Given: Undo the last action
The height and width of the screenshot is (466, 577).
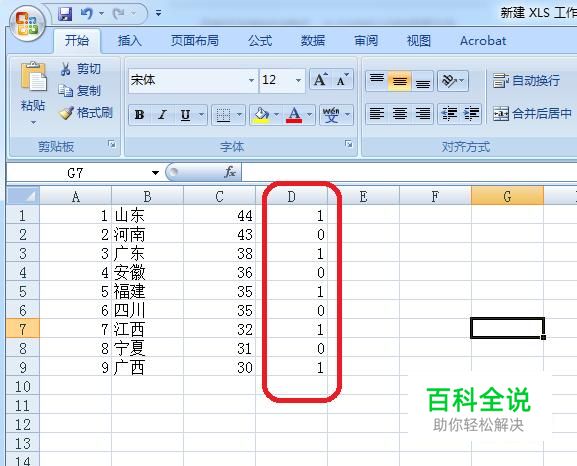Looking at the screenshot, I should pyautogui.click(x=87, y=14).
